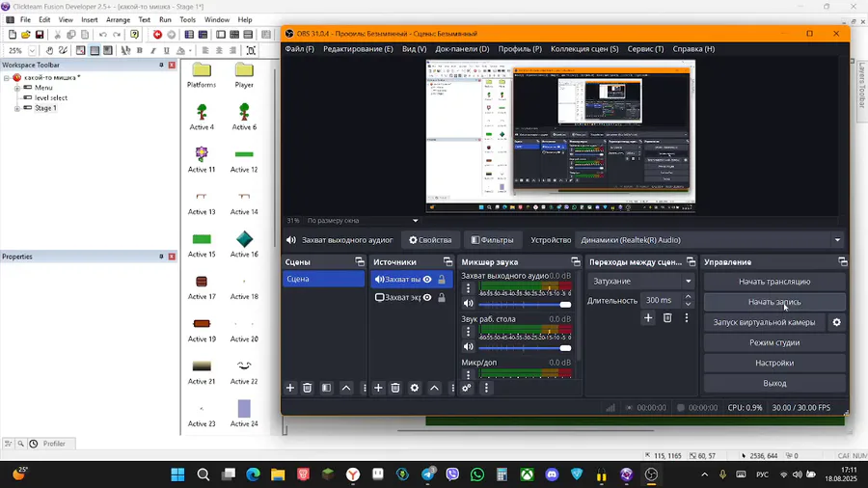
Task: Add a new scene with plus icon
Action: click(290, 388)
